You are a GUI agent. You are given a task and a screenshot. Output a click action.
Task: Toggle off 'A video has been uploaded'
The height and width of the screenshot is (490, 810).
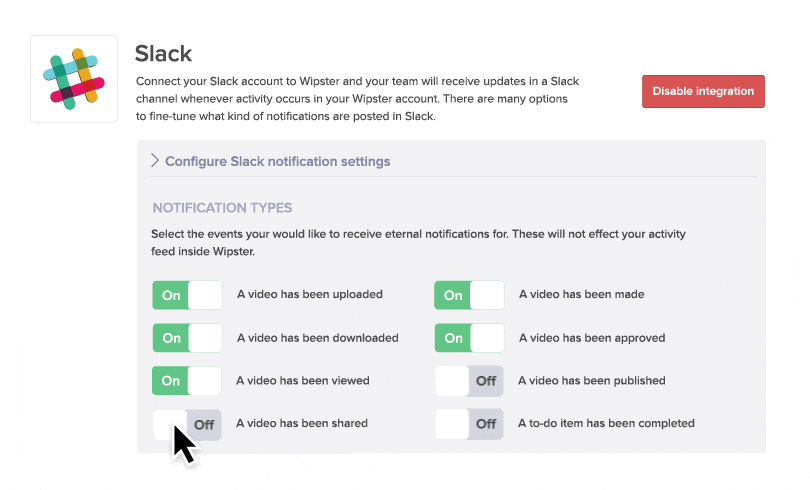click(187, 295)
